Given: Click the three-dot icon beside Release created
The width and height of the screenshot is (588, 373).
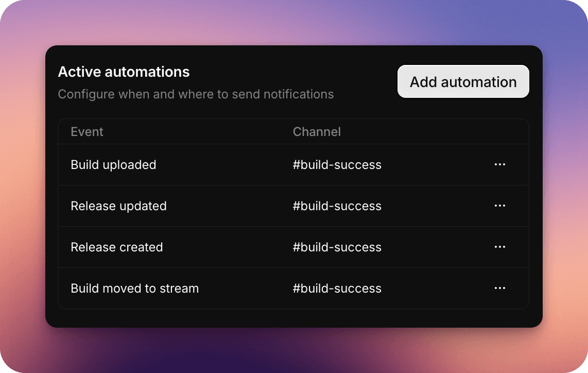Looking at the screenshot, I should 499,247.
